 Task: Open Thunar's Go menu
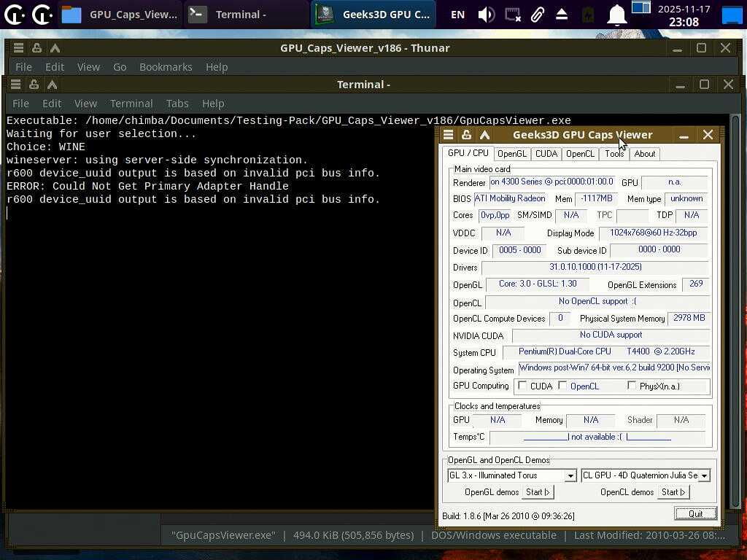click(120, 66)
